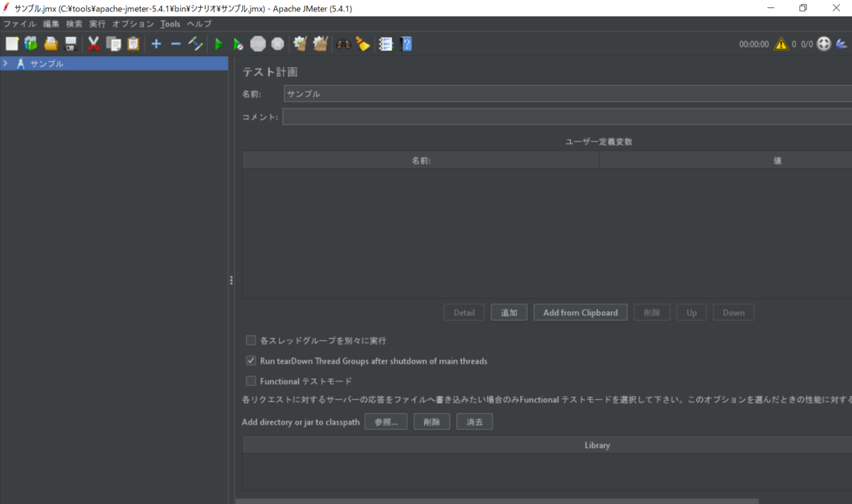The width and height of the screenshot is (852, 504).
Task: Expand the サンプル test plan node
Action: coord(5,63)
